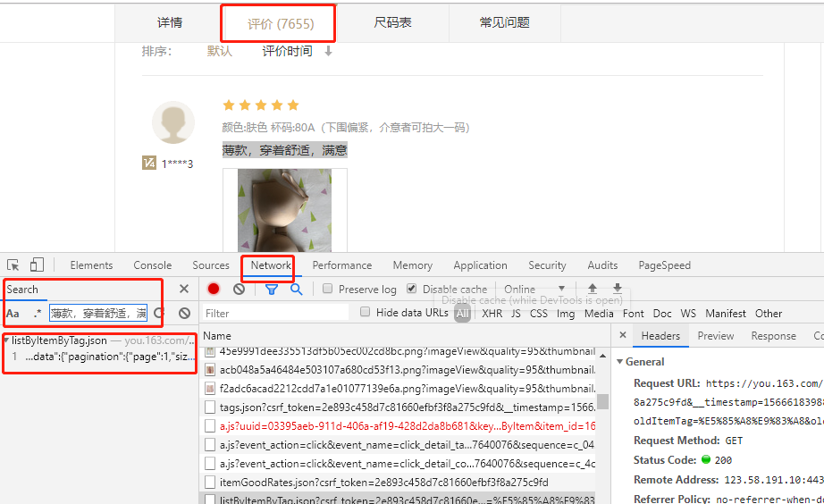
Task: Open the network search magnifier icon
Action: (x=297, y=289)
